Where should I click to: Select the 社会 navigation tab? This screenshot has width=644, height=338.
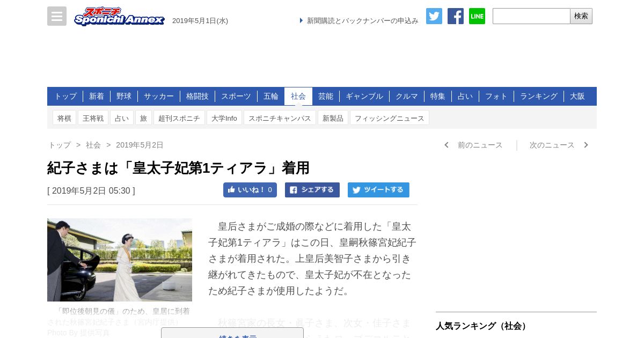click(298, 96)
